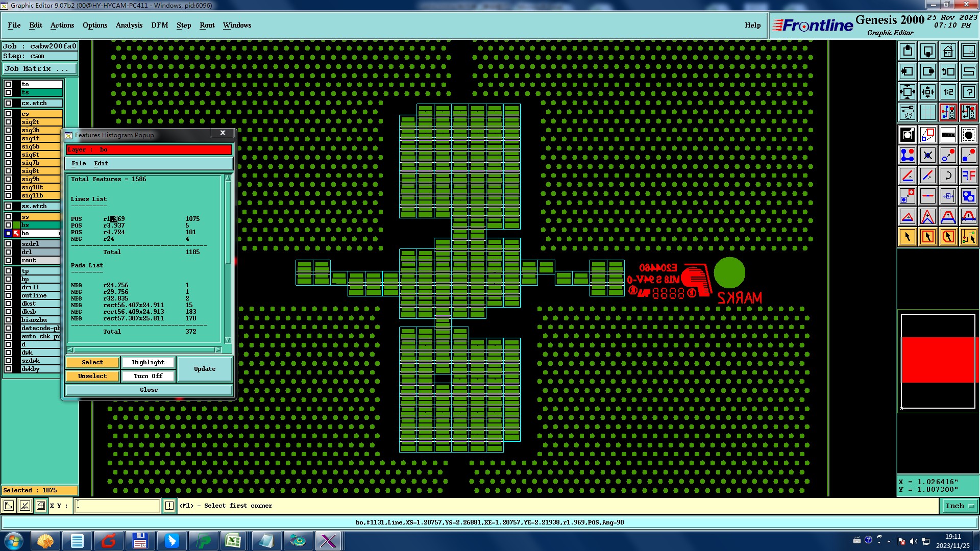Screen dimensions: 980x551
Task: Toggle the grid display icon
Action: click(x=927, y=112)
